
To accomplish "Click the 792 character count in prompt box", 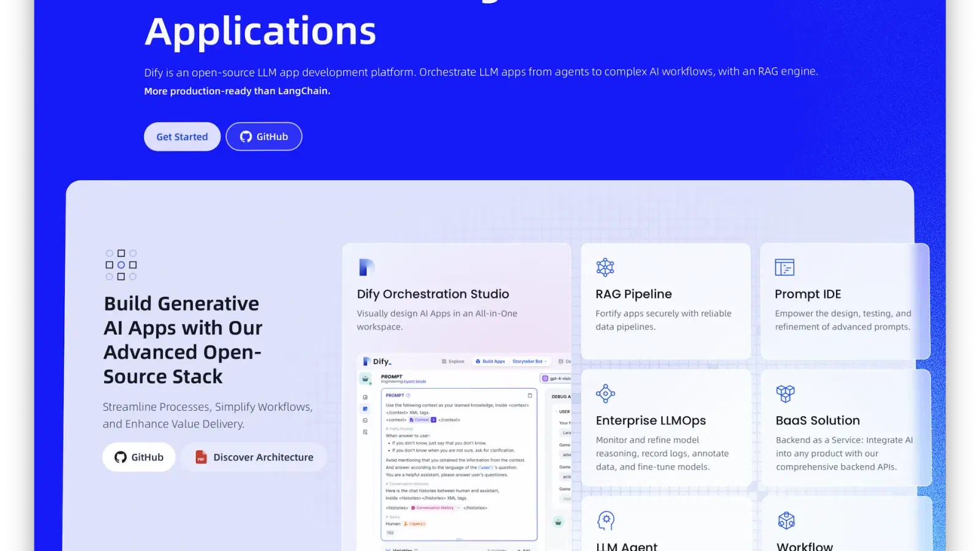I will (390, 533).
